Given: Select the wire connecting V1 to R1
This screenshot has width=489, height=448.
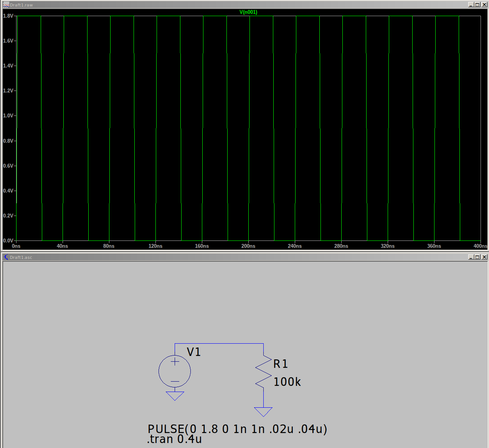Looking at the screenshot, I should point(219,344).
